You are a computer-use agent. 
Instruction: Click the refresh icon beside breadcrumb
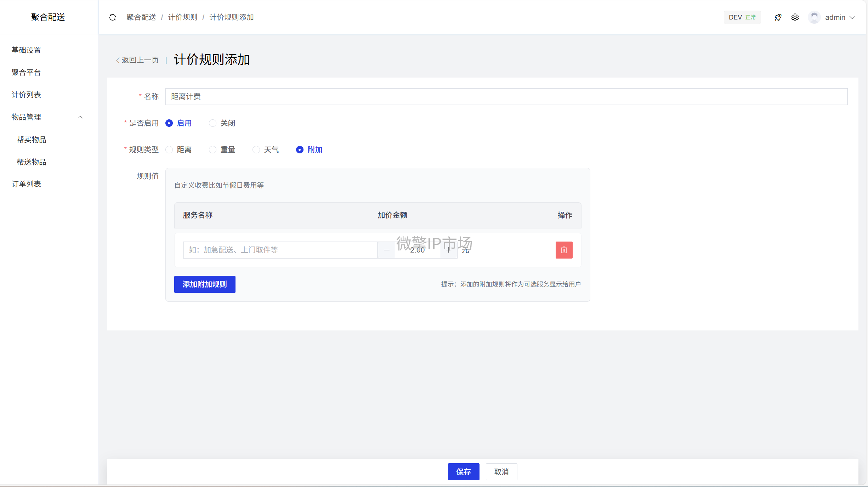[113, 17]
